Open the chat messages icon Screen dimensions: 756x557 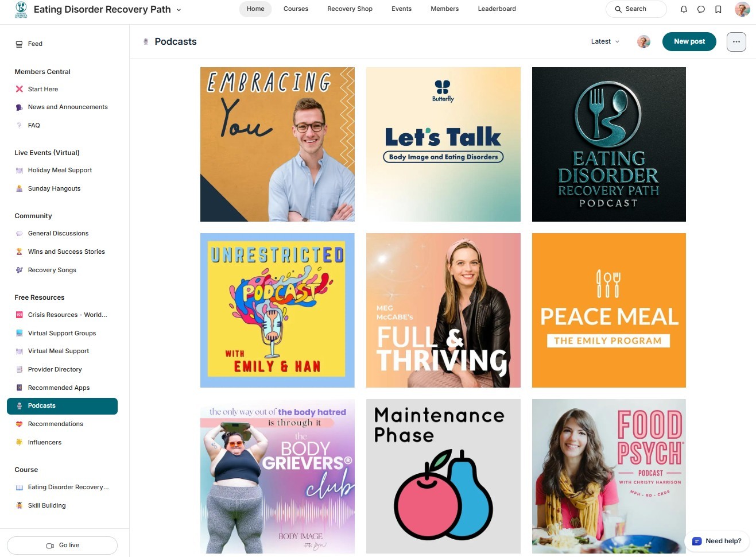pyautogui.click(x=701, y=9)
